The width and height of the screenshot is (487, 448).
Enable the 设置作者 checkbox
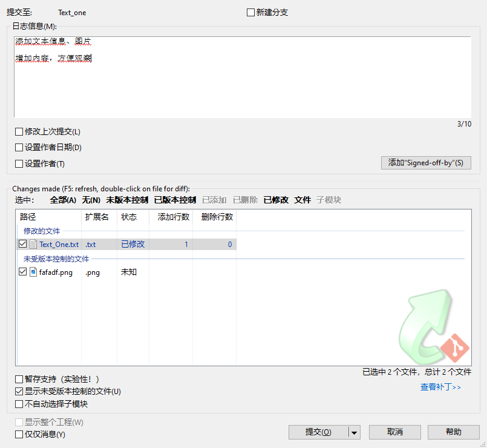[x=19, y=164]
